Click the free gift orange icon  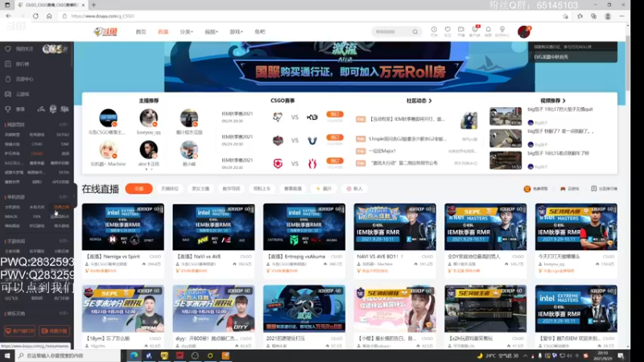tap(527, 189)
